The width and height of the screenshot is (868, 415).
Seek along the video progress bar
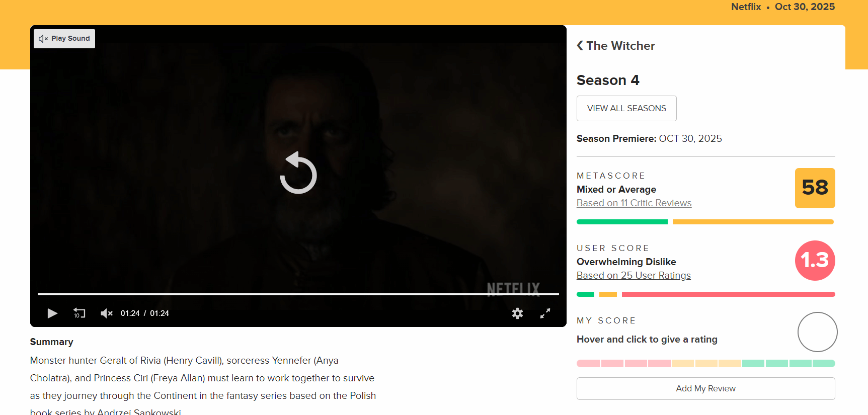point(298,294)
